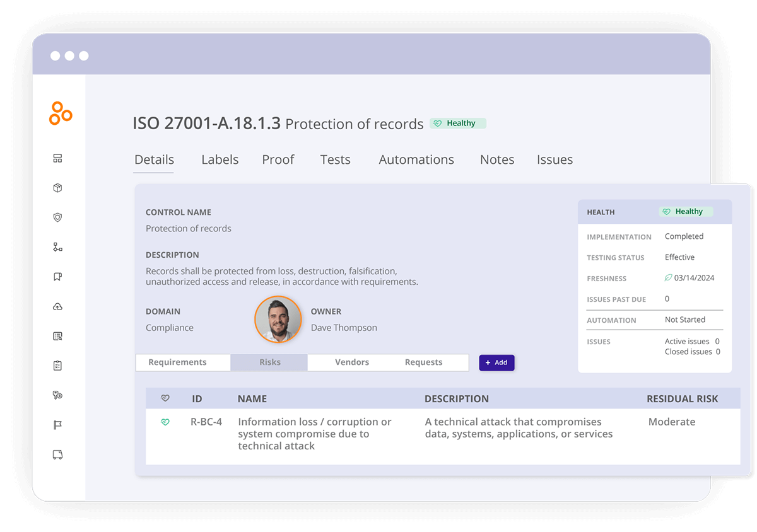The width and height of the screenshot is (757, 532).
Task: Click the heart health icon beside R-BC-4
Action: [x=165, y=422]
